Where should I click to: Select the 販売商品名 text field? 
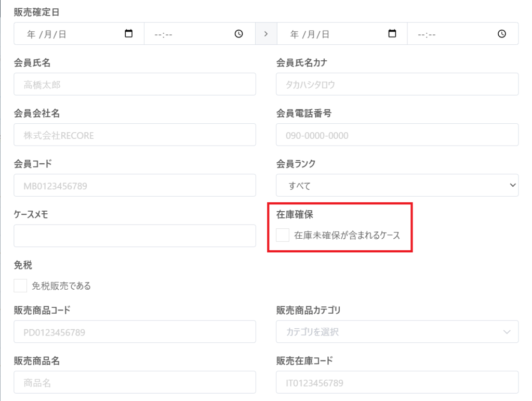[x=135, y=382]
